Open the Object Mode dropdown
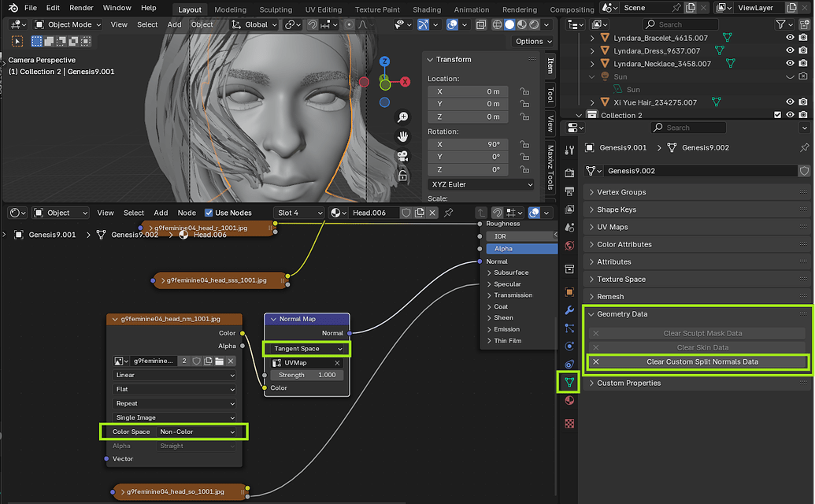Screen dimensions: 815x504 coord(68,24)
